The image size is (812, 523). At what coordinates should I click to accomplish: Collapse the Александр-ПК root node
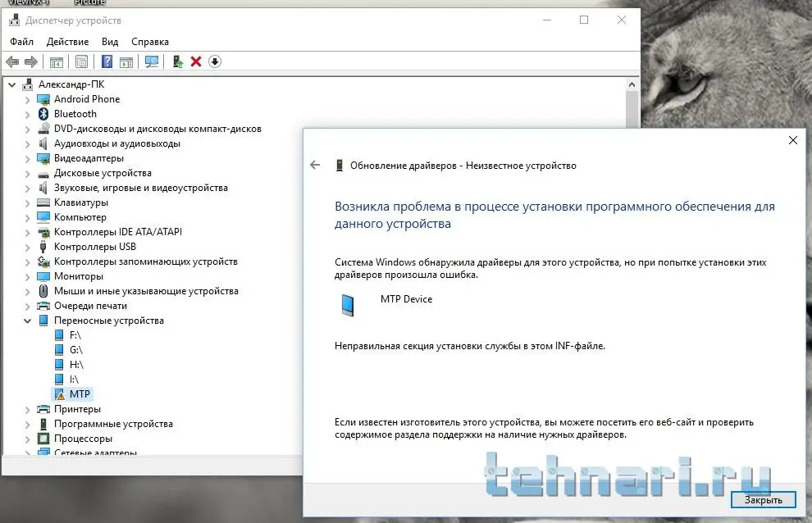click(12, 84)
